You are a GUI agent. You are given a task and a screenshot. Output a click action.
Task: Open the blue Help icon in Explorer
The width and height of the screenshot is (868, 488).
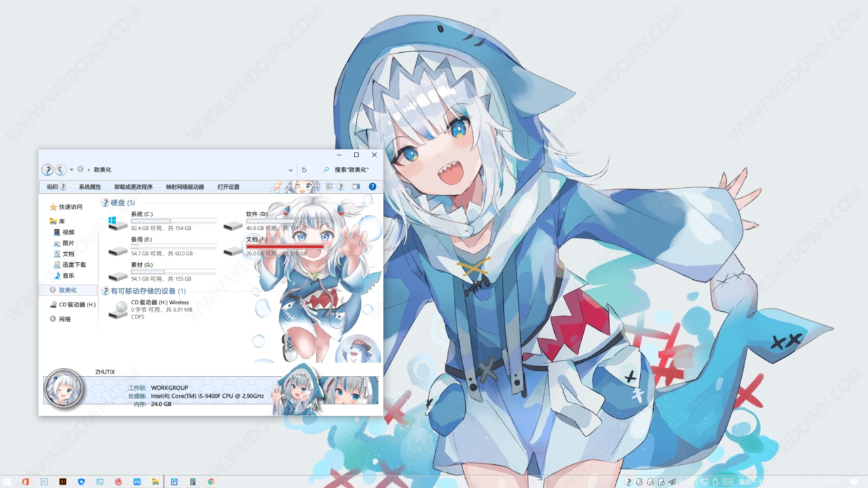click(x=372, y=186)
